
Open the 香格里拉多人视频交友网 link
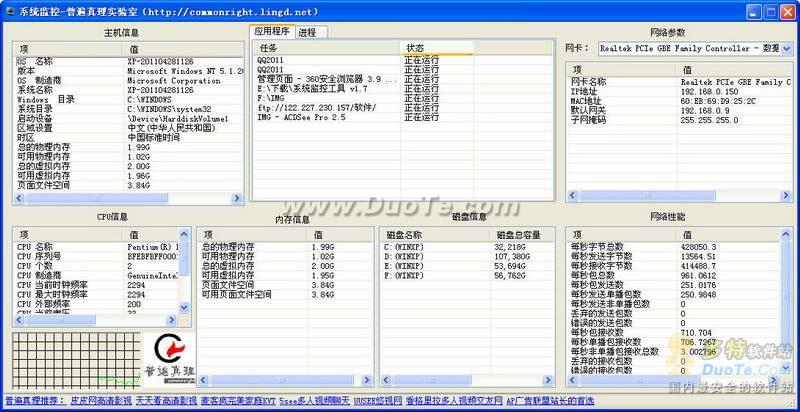pos(454,401)
